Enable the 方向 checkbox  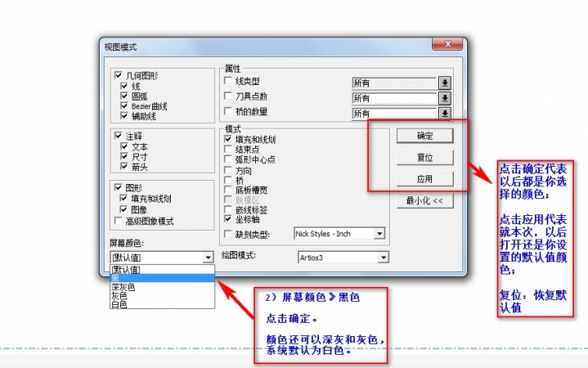pos(227,170)
